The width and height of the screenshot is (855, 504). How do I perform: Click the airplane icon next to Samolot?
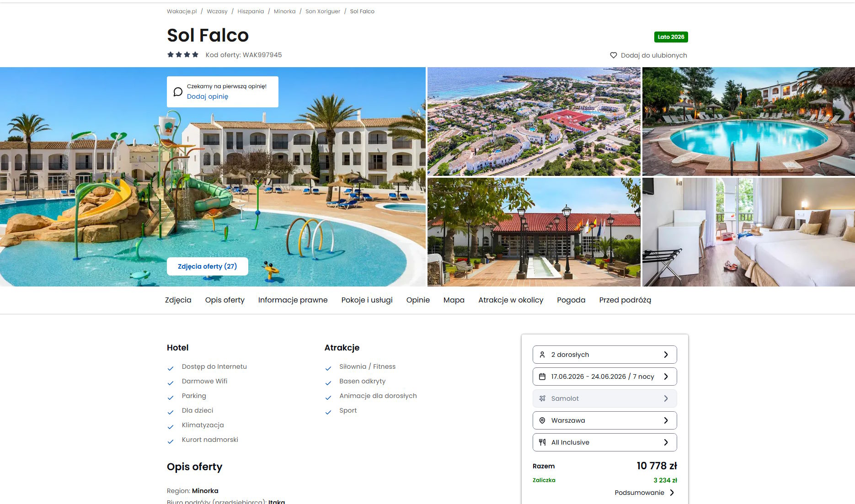pyautogui.click(x=542, y=398)
